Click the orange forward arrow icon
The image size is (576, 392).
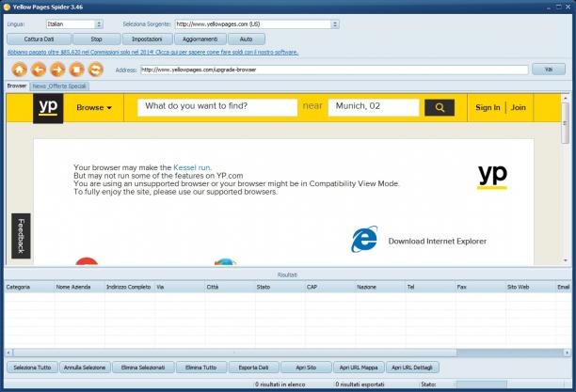coord(57,70)
